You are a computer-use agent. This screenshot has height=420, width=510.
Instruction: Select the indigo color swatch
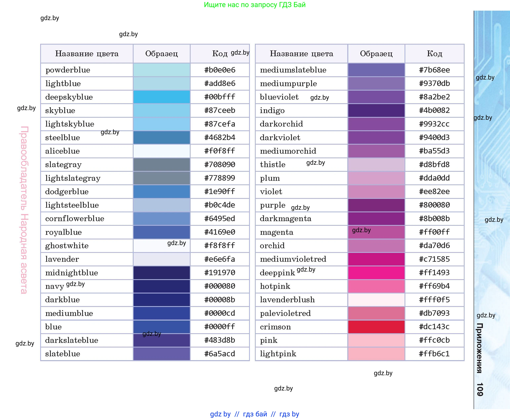[376, 110]
